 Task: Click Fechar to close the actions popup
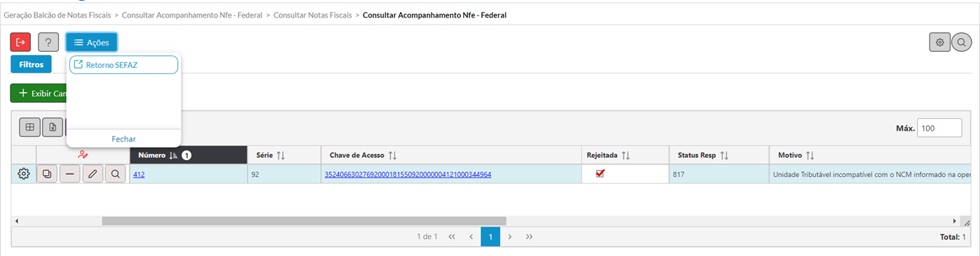(124, 139)
